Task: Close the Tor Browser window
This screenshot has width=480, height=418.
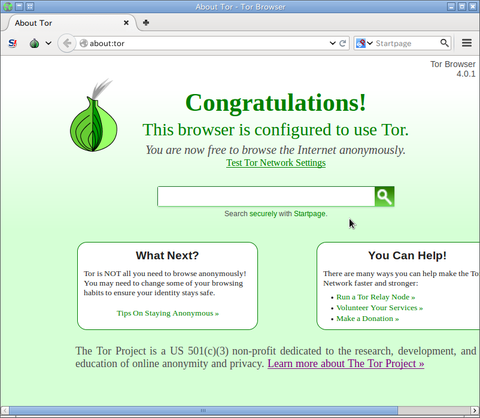Action: coord(473,6)
